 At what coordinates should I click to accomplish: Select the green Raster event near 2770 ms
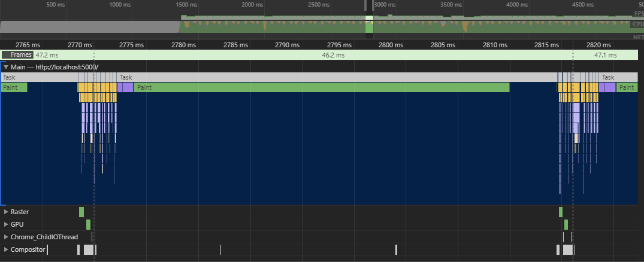81,212
